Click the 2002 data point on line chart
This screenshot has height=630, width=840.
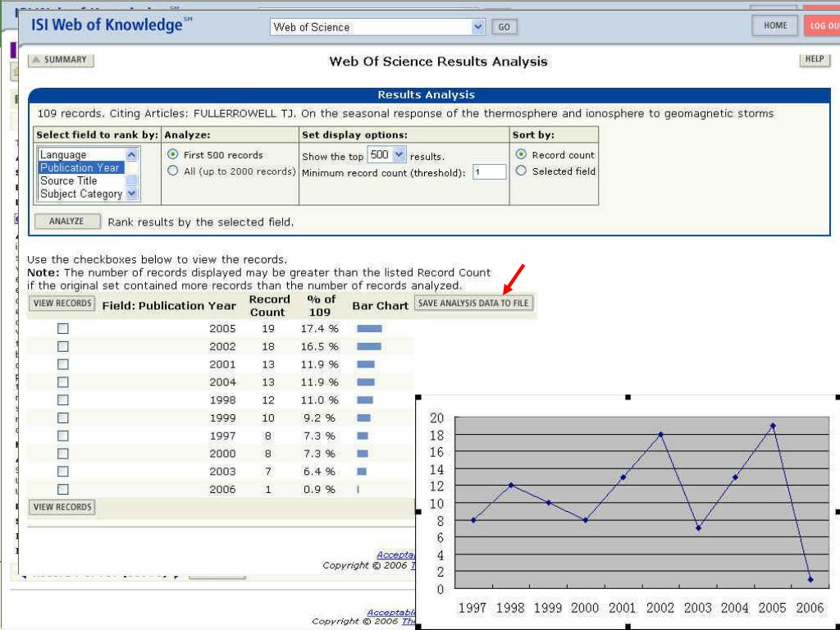point(660,435)
